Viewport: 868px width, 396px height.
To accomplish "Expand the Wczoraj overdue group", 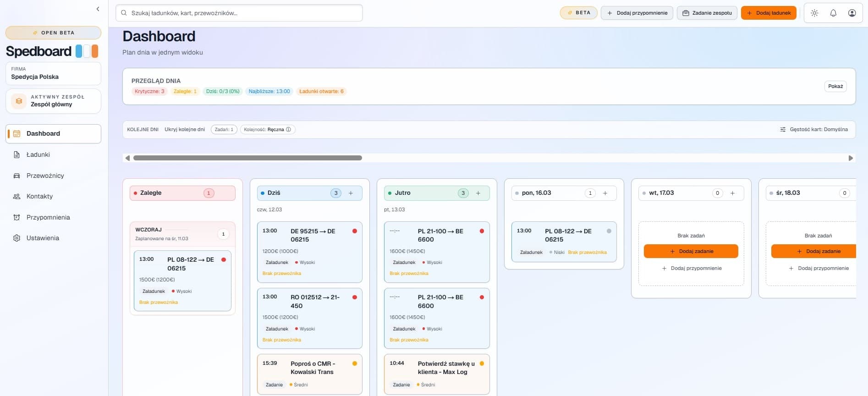I will click(182, 234).
